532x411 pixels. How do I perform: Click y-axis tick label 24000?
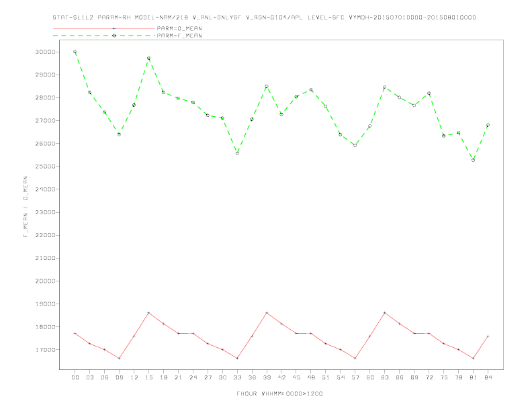click(45, 189)
